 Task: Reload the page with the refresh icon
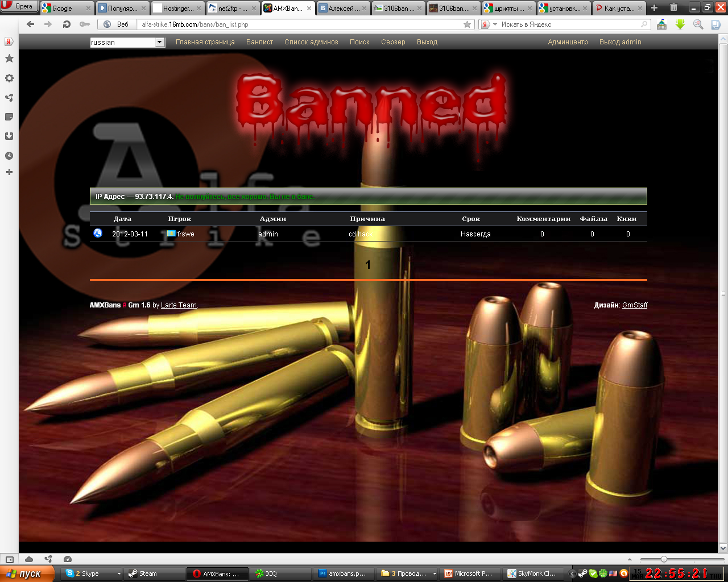pos(67,24)
